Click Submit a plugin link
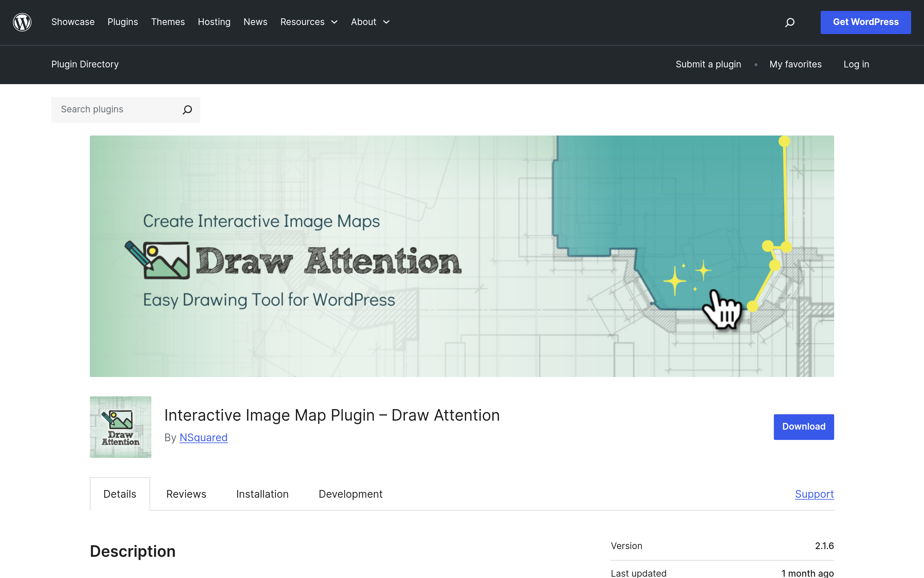This screenshot has width=924, height=578. click(x=708, y=64)
